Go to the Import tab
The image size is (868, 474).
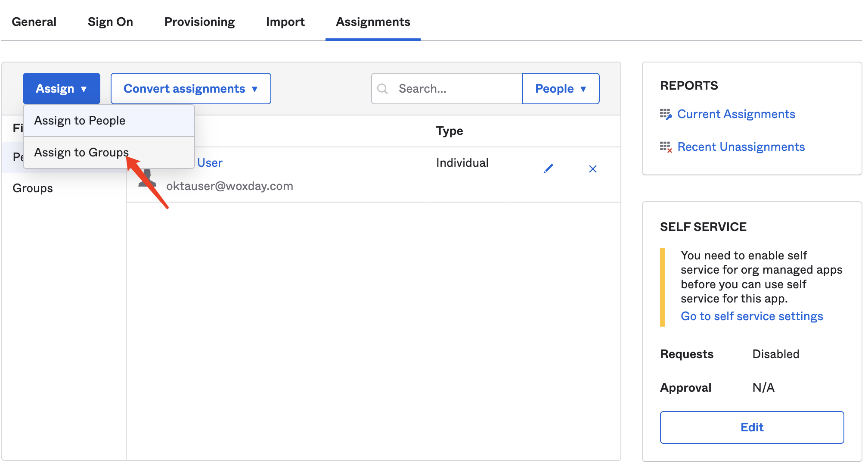click(x=285, y=22)
